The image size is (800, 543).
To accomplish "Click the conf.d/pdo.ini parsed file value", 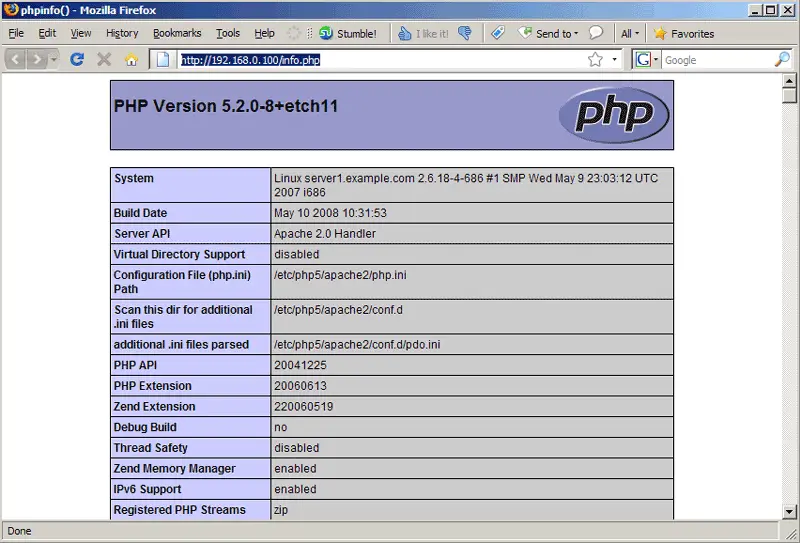I will point(357,344).
